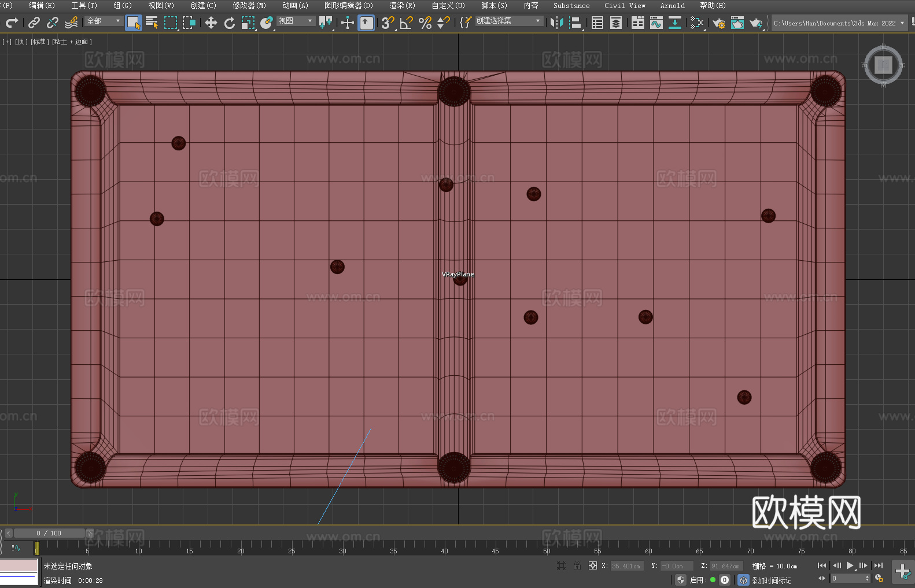Open Select by Name list

[152, 23]
